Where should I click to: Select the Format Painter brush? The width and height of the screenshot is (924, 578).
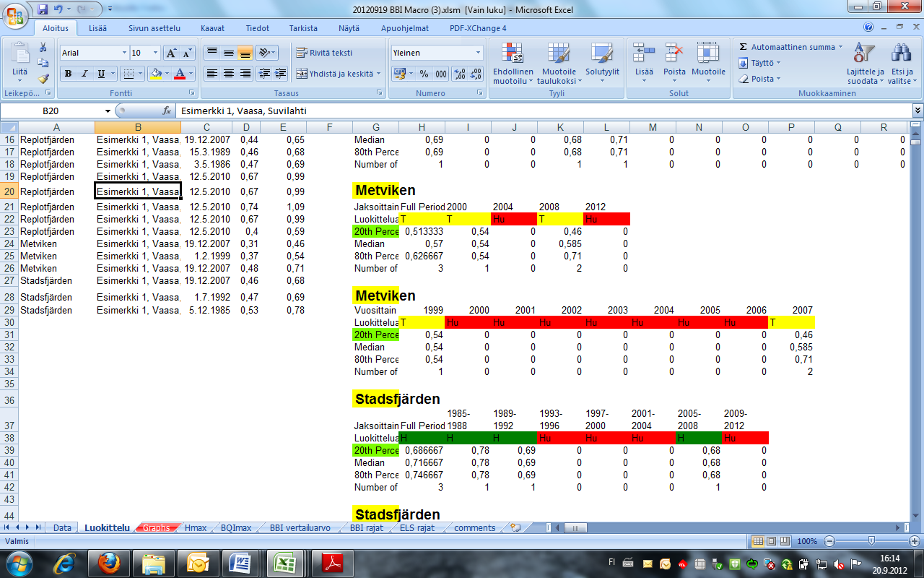point(43,79)
